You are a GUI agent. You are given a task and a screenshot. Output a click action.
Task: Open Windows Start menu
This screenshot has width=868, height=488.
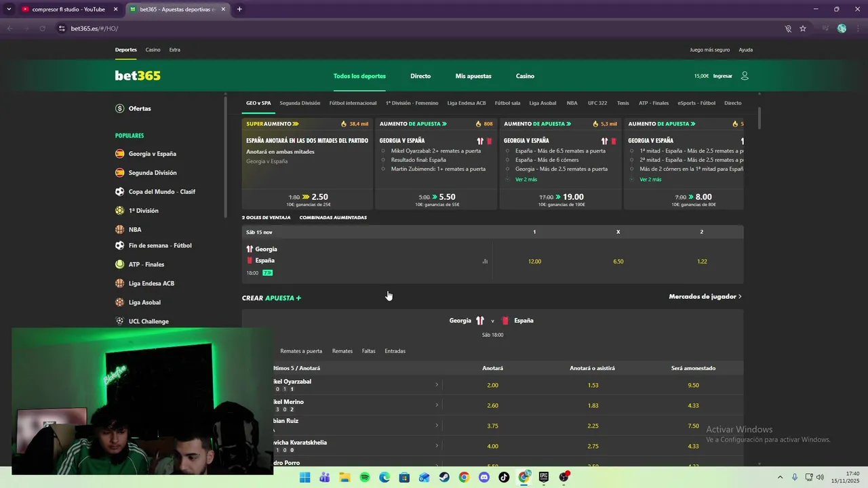pyautogui.click(x=304, y=477)
